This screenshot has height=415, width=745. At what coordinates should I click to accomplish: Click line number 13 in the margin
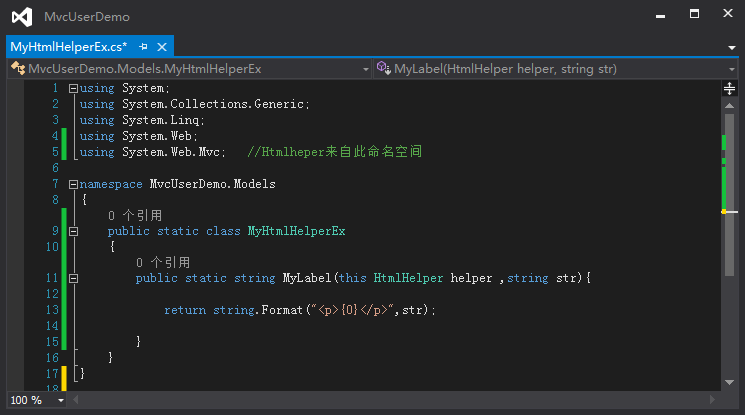point(52,310)
